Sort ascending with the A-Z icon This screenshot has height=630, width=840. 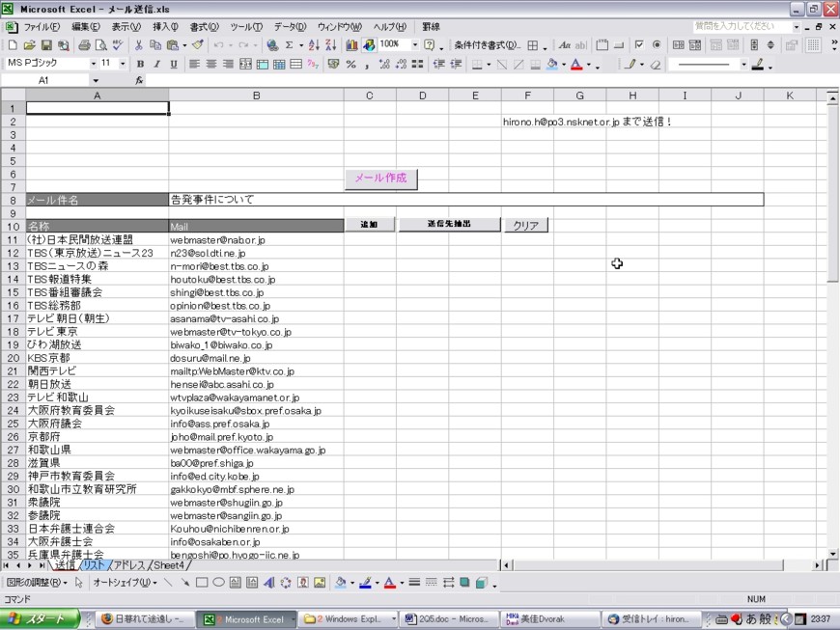pos(314,45)
